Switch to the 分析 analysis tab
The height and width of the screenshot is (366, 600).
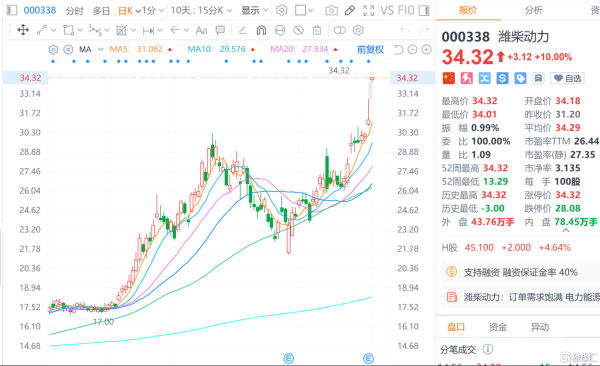point(534,10)
